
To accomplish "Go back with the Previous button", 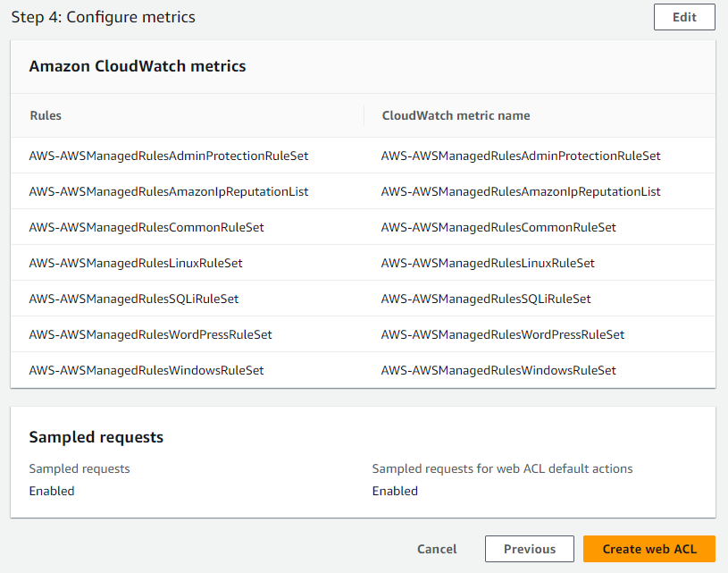I will (x=529, y=549).
